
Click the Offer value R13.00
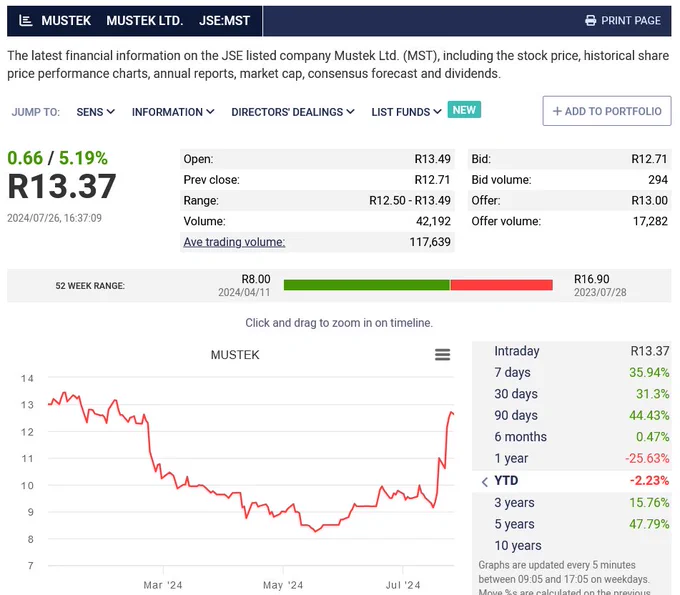coord(649,200)
